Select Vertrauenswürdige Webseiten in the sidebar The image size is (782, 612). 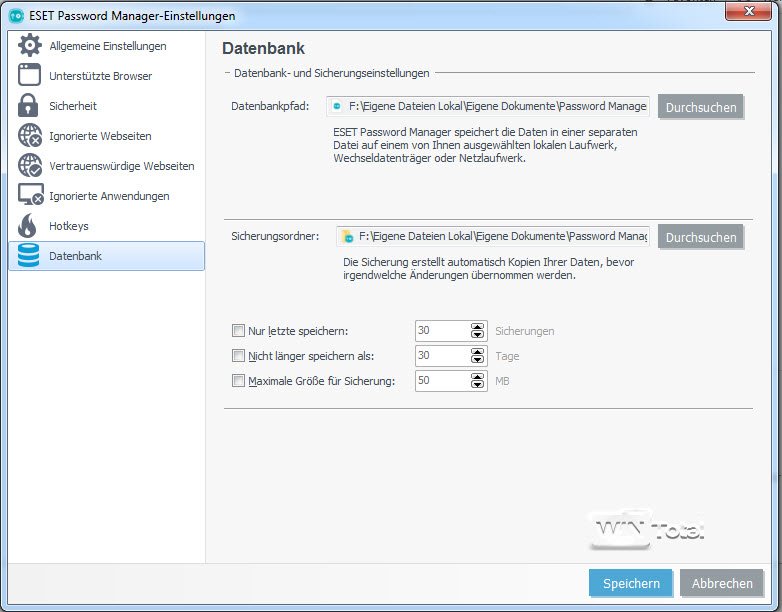point(106,166)
